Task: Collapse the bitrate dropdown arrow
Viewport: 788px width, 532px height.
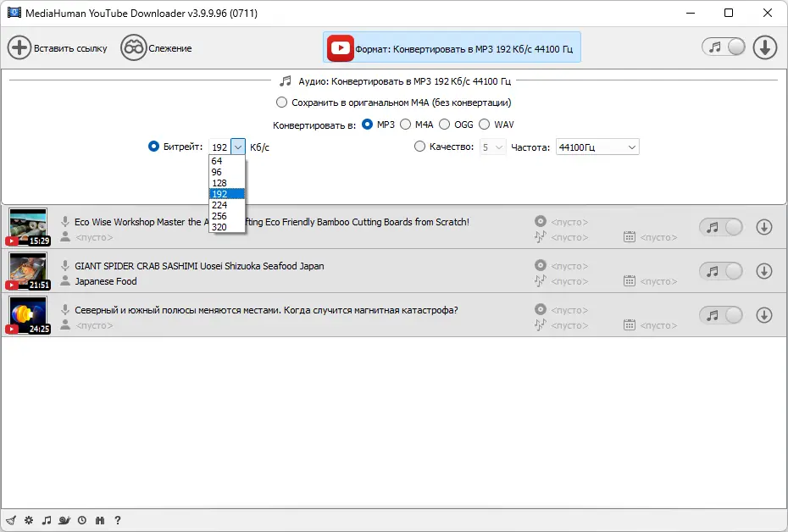Action: (x=238, y=147)
